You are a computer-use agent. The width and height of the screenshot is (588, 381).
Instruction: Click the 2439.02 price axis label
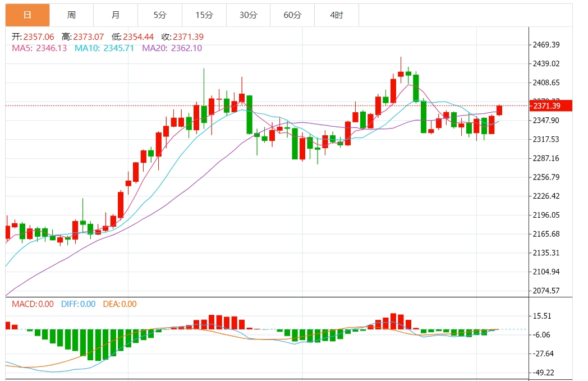[546, 63]
